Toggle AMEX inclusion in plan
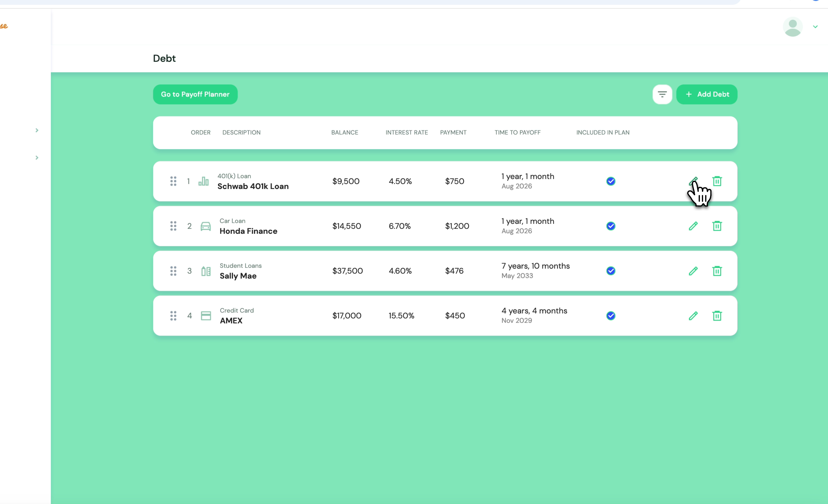This screenshot has width=828, height=504. pos(611,316)
